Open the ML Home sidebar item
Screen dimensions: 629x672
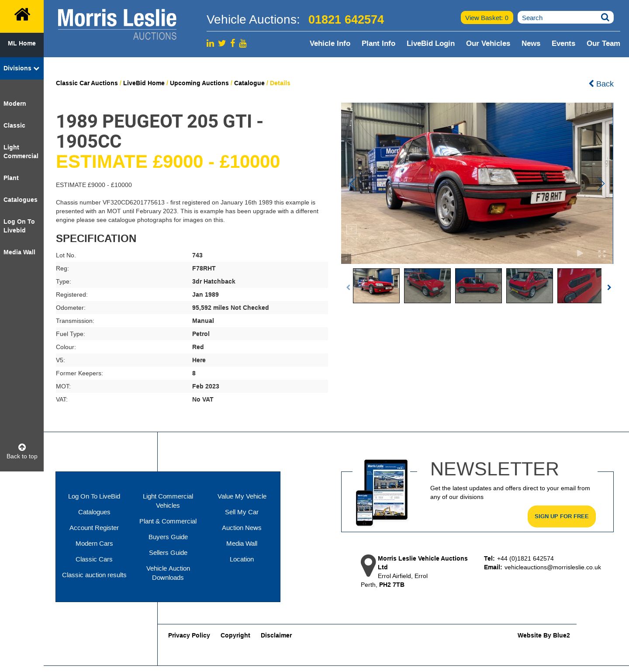pos(22,43)
